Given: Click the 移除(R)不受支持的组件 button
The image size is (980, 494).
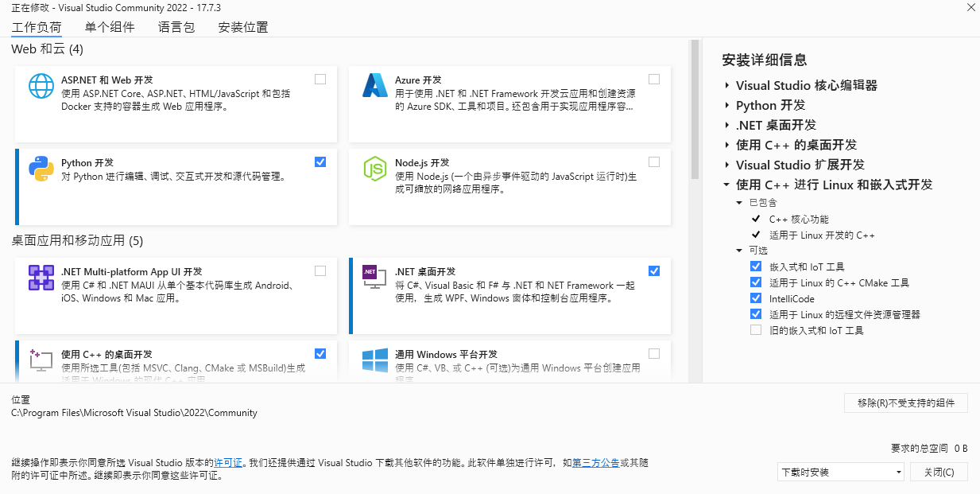Looking at the screenshot, I should (x=905, y=403).
